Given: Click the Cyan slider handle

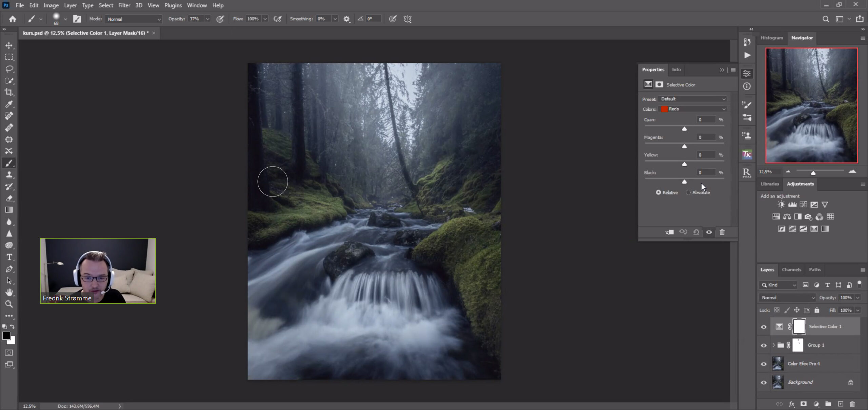Looking at the screenshot, I should point(684,129).
